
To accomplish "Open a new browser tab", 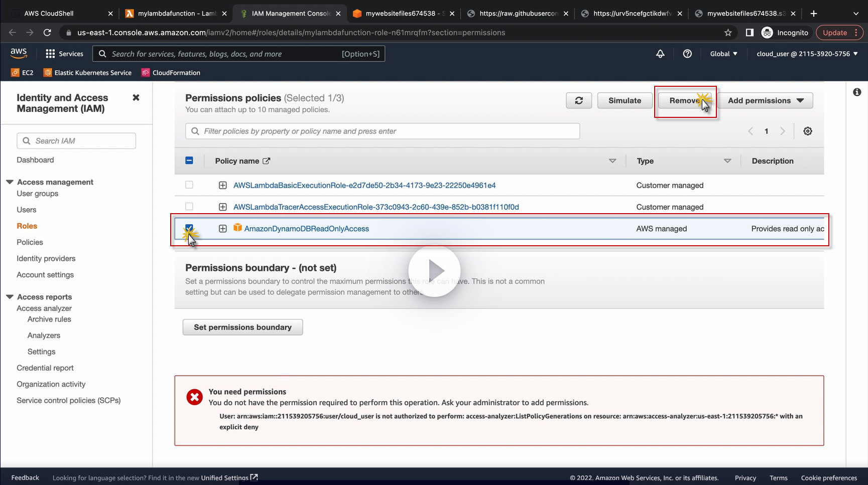I will pyautogui.click(x=814, y=14).
